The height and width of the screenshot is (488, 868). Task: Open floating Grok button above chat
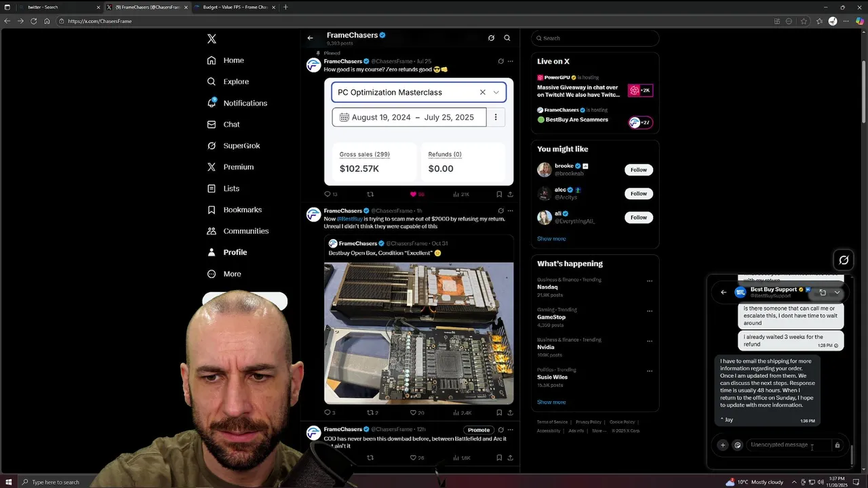pyautogui.click(x=844, y=260)
